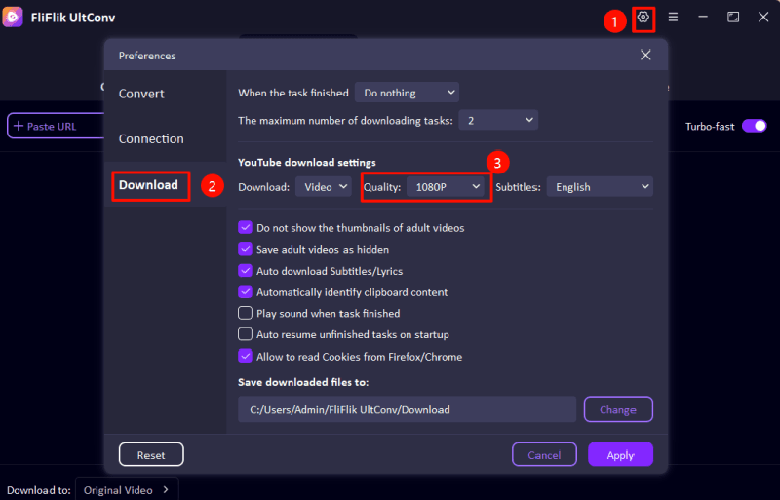The width and height of the screenshot is (780, 500).
Task: Click the Reset button
Action: 151,454
